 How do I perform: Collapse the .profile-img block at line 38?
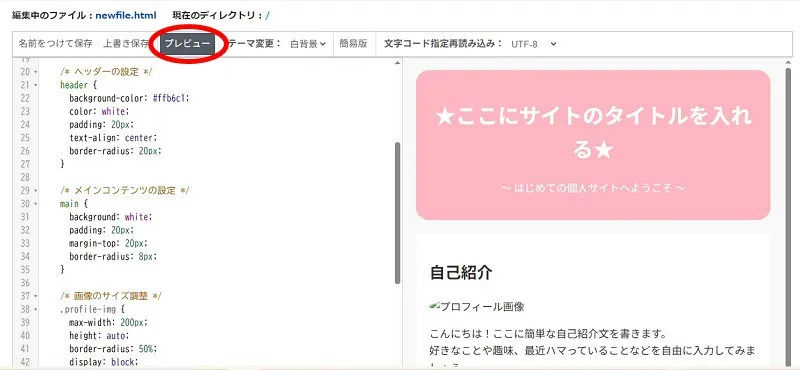tap(35, 309)
